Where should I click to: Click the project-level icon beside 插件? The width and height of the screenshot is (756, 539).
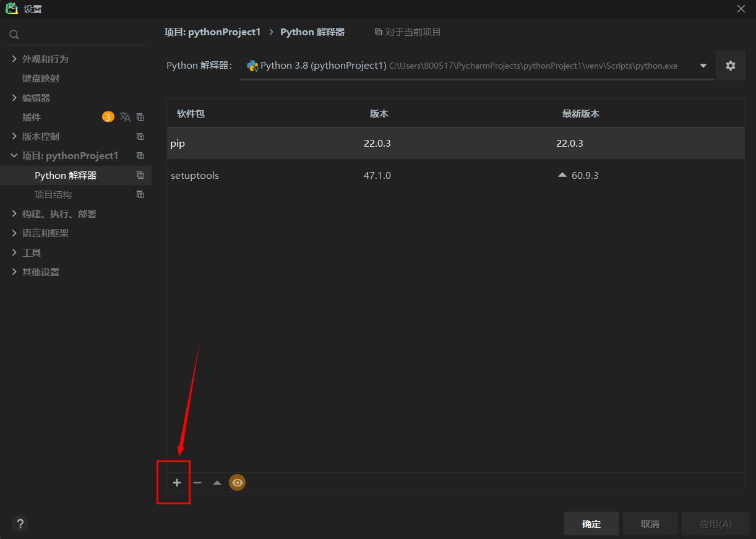coord(140,117)
